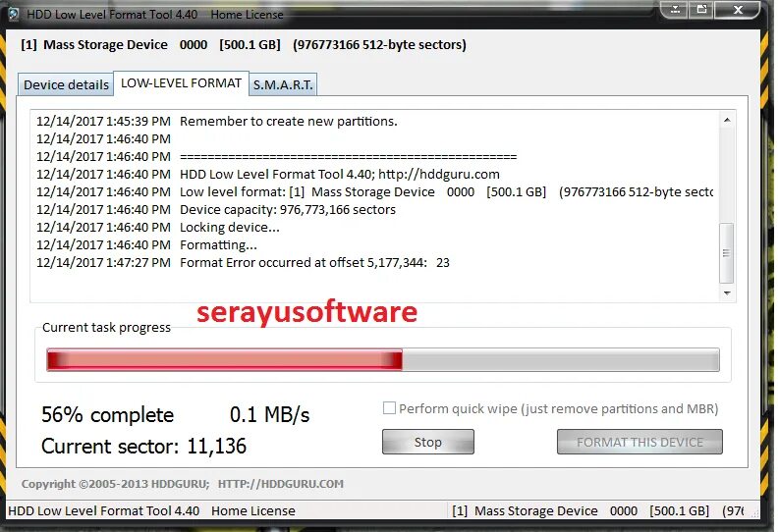Select the LOW-LEVEL FORMAT tab
The image size is (778, 532).
coord(181,82)
